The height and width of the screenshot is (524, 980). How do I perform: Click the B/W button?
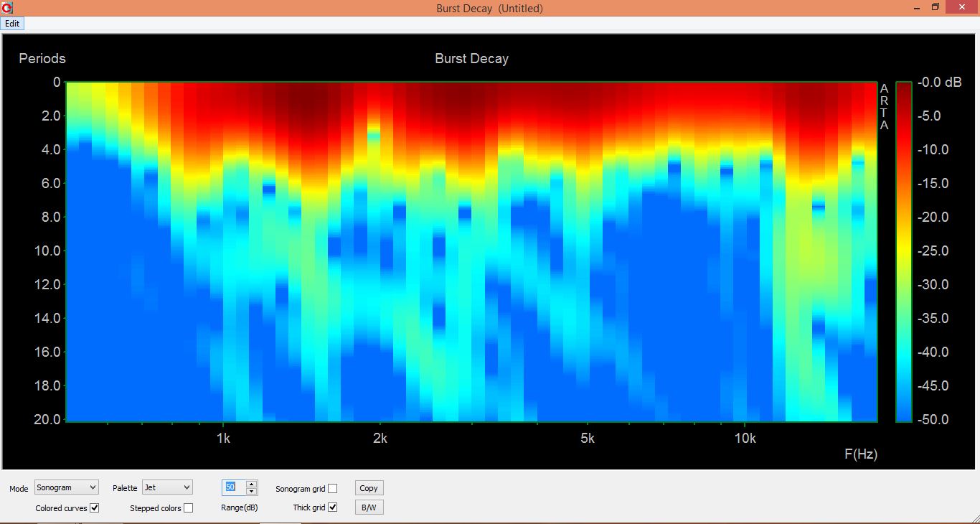369,507
